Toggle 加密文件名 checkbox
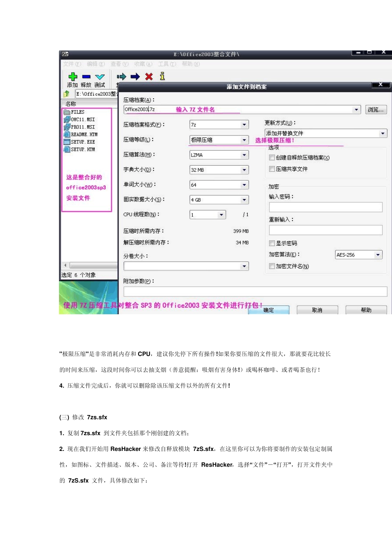This screenshot has height=555, width=392. (272, 266)
